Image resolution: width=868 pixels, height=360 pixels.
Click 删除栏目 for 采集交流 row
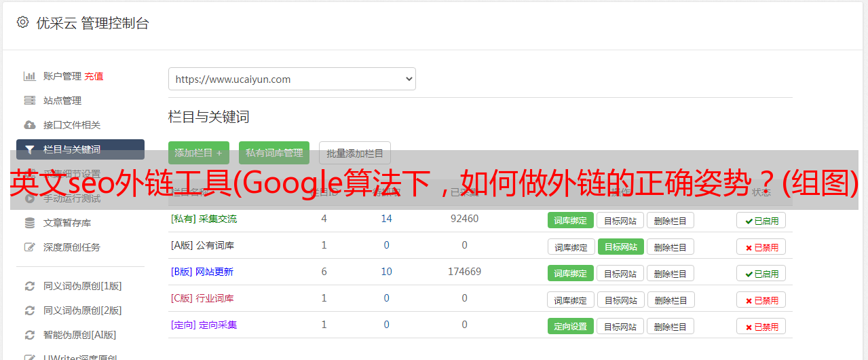tap(671, 220)
